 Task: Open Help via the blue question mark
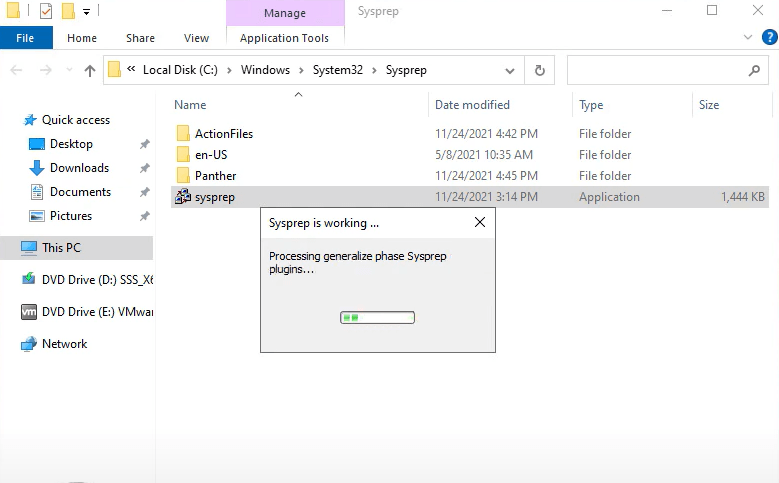pos(770,37)
